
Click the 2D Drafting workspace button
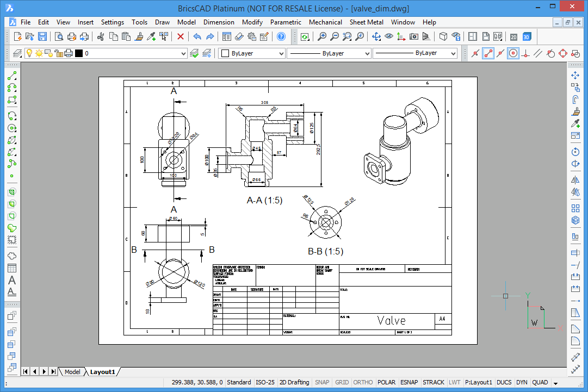(x=294, y=382)
